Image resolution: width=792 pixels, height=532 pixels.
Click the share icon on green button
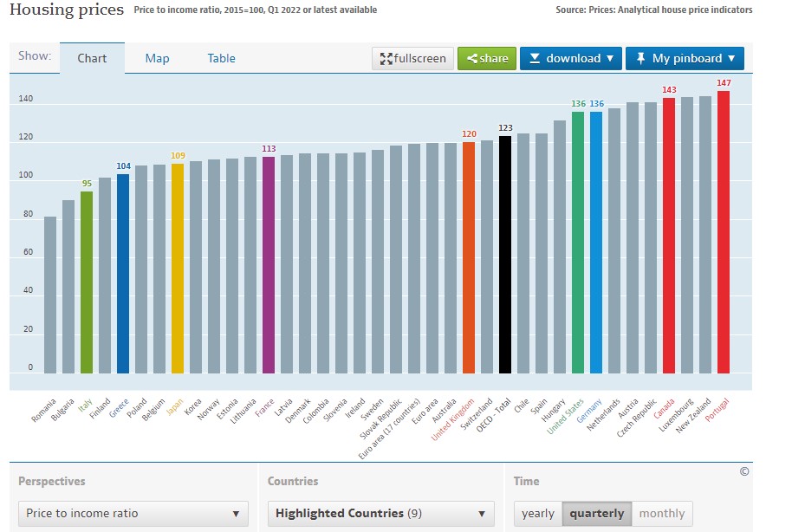(472, 59)
